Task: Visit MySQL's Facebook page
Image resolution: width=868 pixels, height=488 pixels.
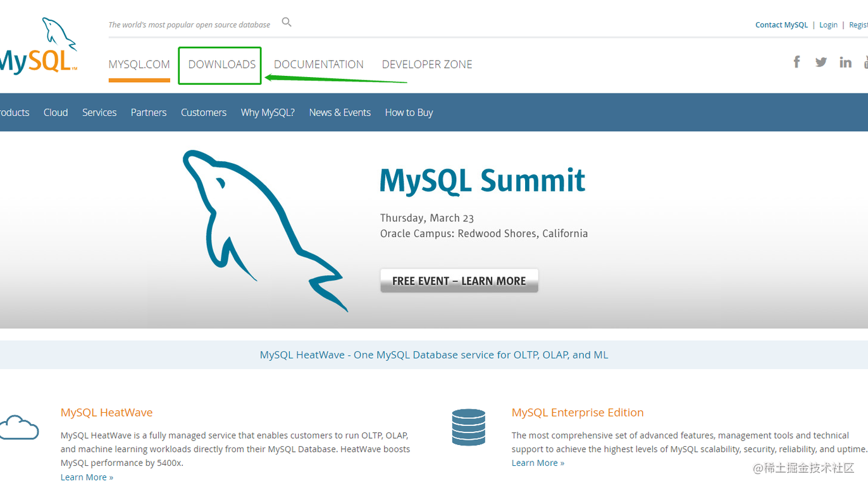Action: click(797, 62)
